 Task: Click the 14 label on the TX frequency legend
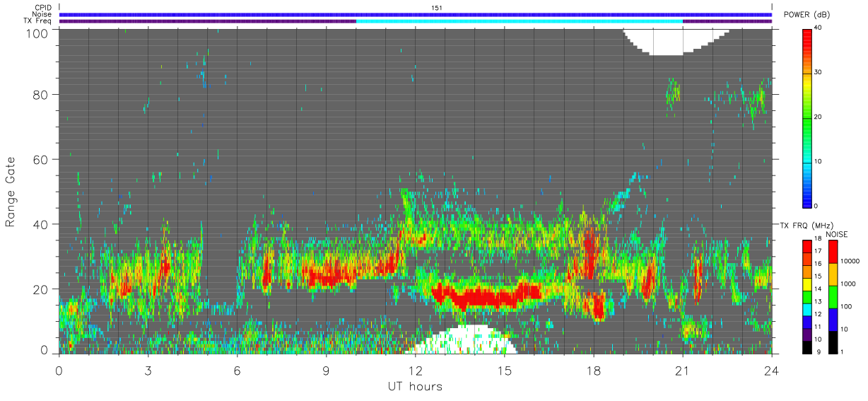coord(819,289)
